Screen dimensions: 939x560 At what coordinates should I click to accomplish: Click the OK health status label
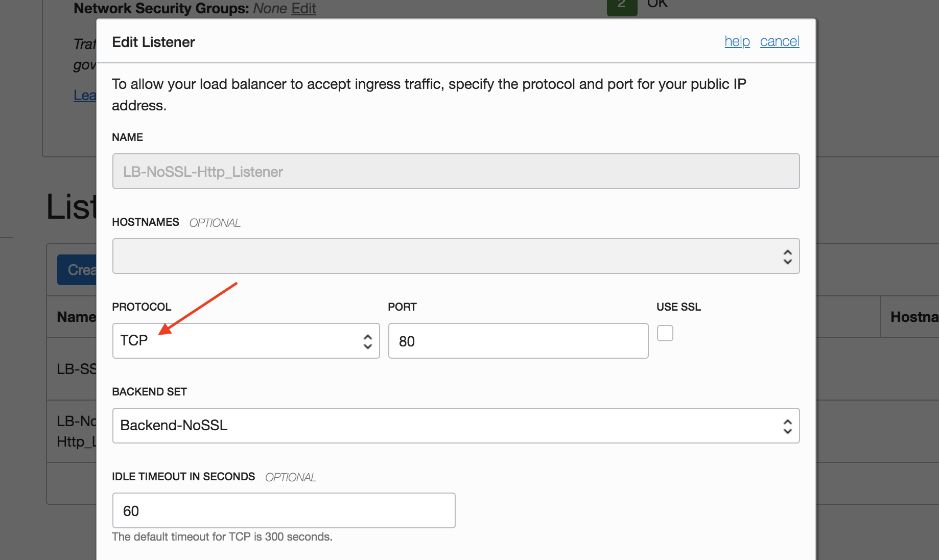point(657,5)
